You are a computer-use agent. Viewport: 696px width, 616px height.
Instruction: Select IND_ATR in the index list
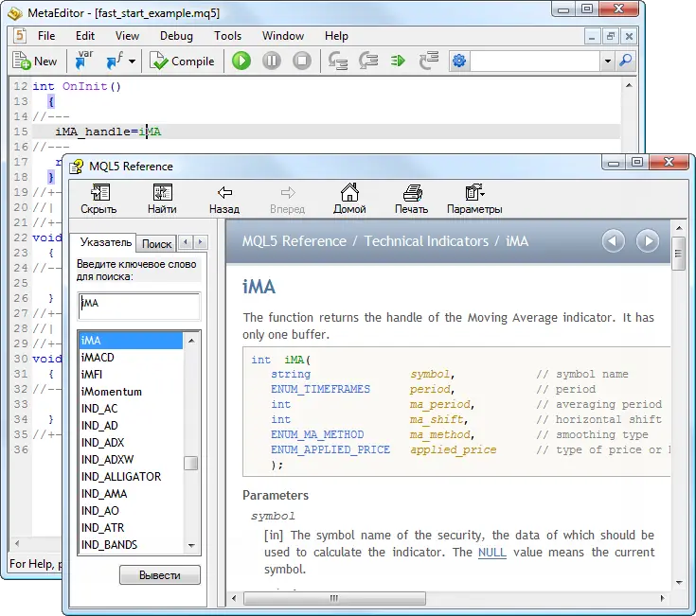[x=132, y=528]
